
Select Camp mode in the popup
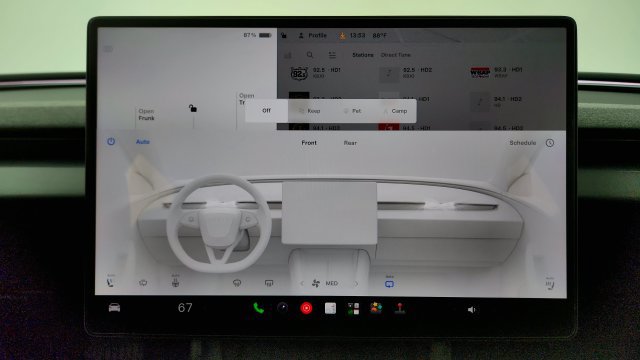click(x=395, y=111)
